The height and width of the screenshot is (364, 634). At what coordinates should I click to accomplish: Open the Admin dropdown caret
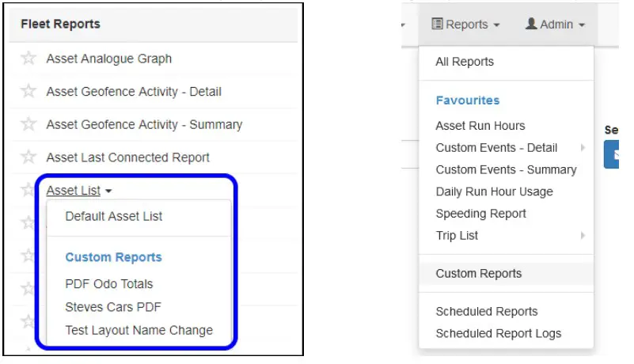pyautogui.click(x=582, y=25)
